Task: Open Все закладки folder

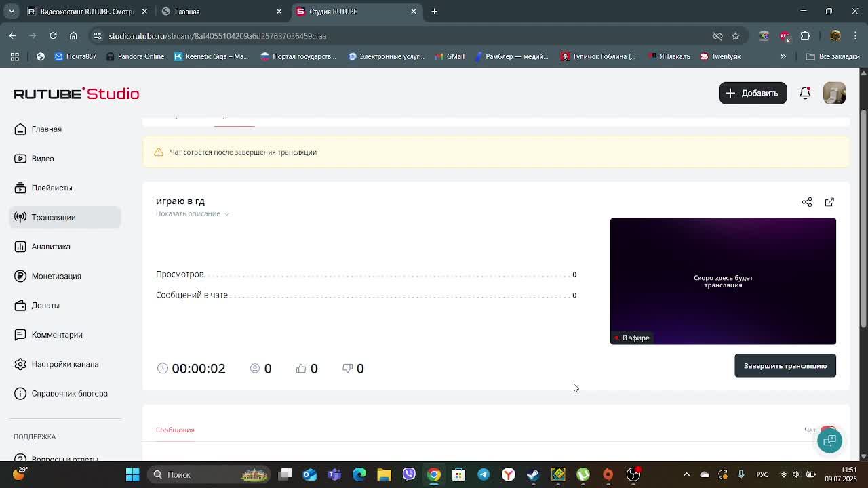Action: click(832, 56)
